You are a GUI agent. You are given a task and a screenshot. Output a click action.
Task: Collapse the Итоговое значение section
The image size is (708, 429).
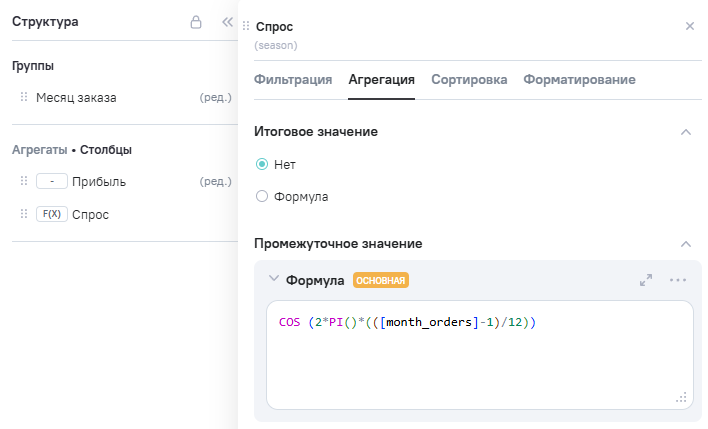(x=685, y=132)
